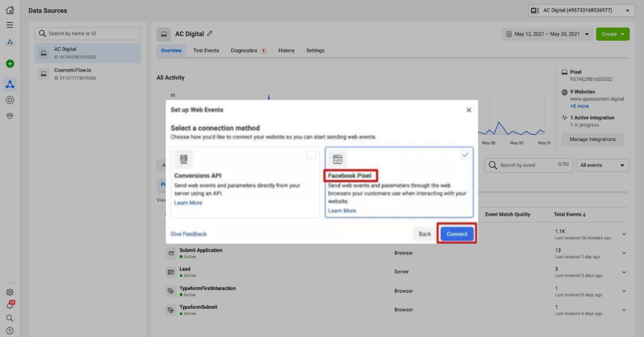Click the Conversions API option title

point(198,175)
